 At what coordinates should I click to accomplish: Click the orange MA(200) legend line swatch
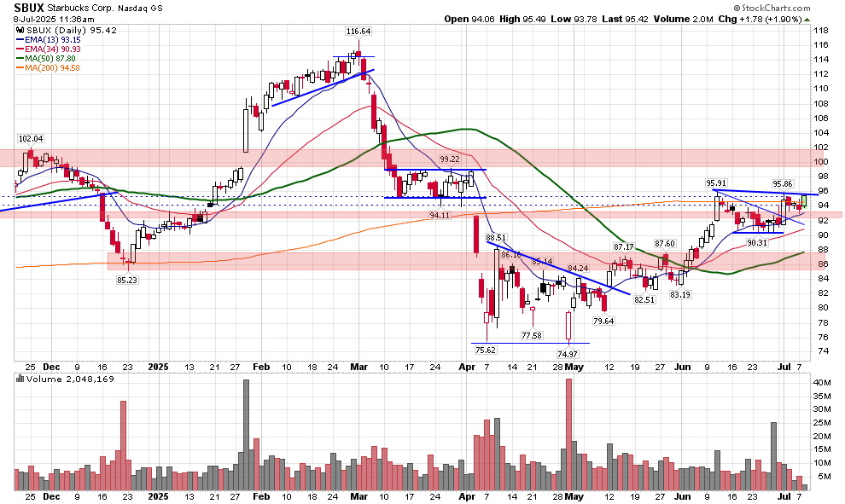click(20, 68)
